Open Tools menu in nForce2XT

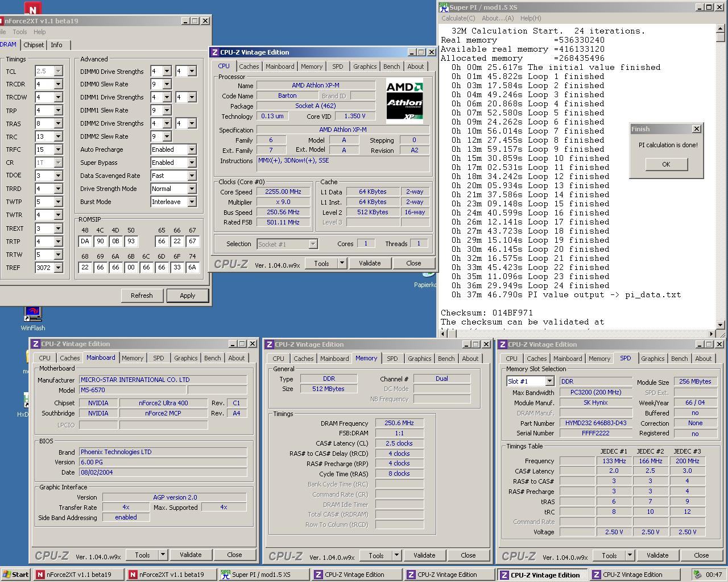click(x=20, y=32)
